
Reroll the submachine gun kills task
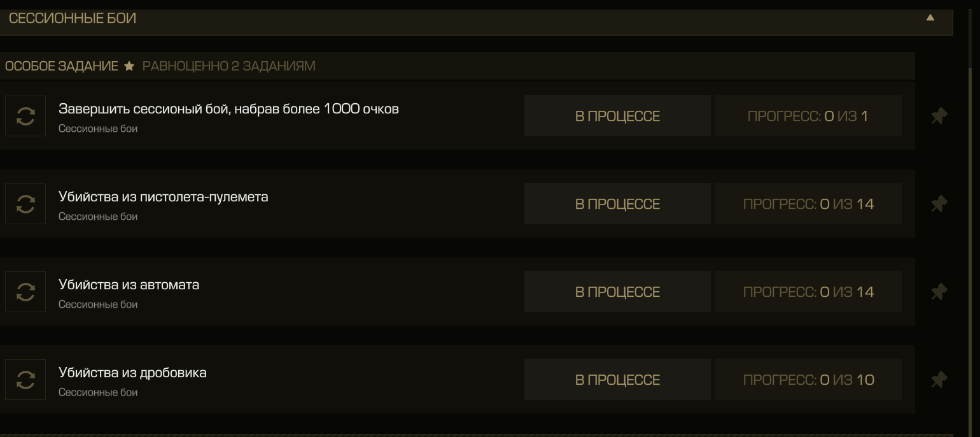[25, 204]
